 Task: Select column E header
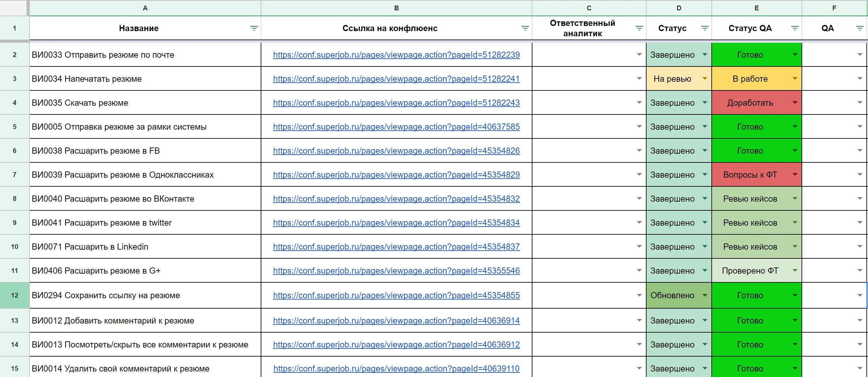pyautogui.click(x=757, y=8)
